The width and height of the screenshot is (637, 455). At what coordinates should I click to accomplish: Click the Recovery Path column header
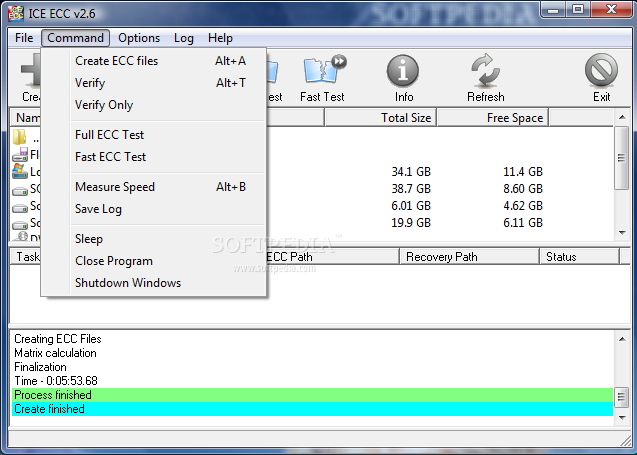tap(469, 257)
